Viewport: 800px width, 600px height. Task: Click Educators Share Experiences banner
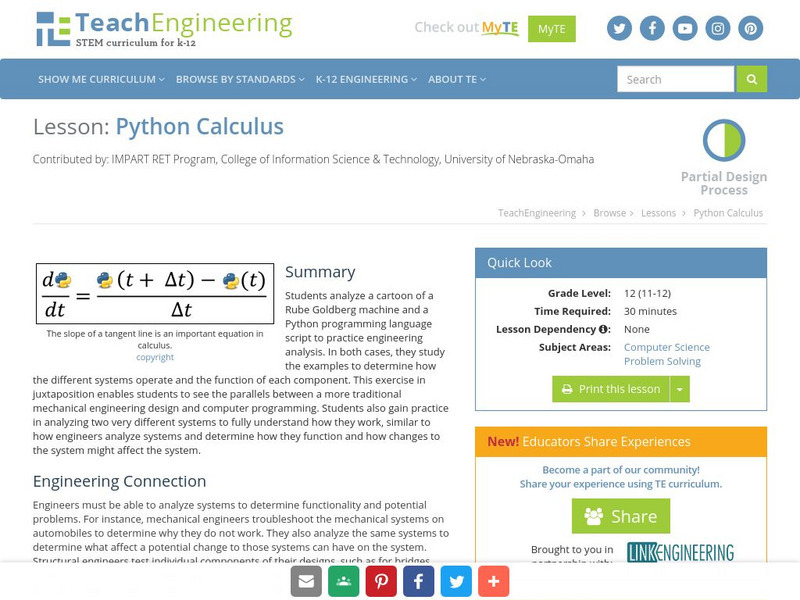(621, 441)
